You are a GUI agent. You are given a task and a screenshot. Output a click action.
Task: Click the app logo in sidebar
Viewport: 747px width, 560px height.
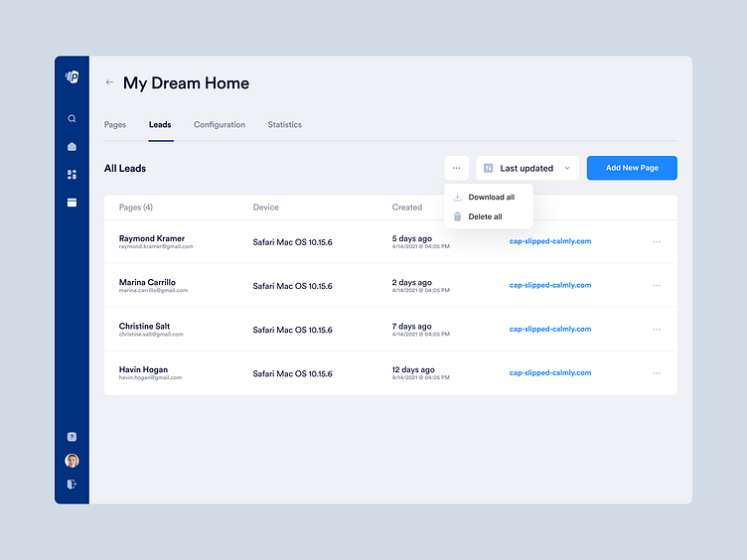(72, 76)
